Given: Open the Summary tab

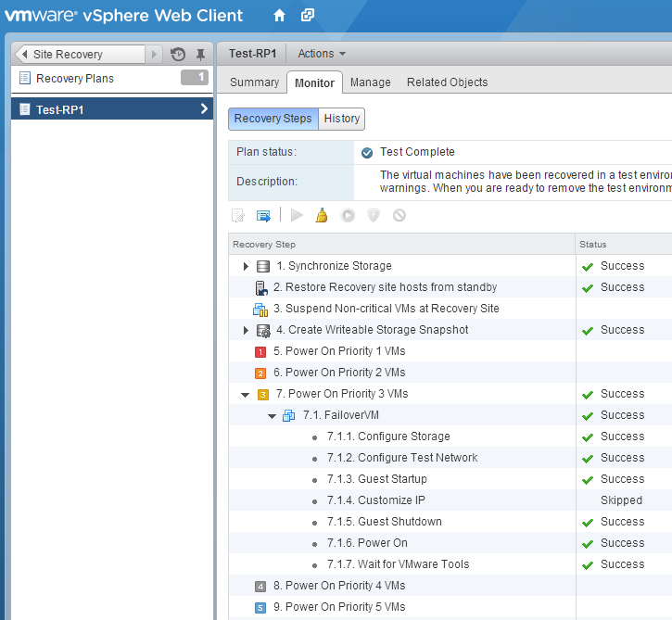Looking at the screenshot, I should click(x=254, y=82).
